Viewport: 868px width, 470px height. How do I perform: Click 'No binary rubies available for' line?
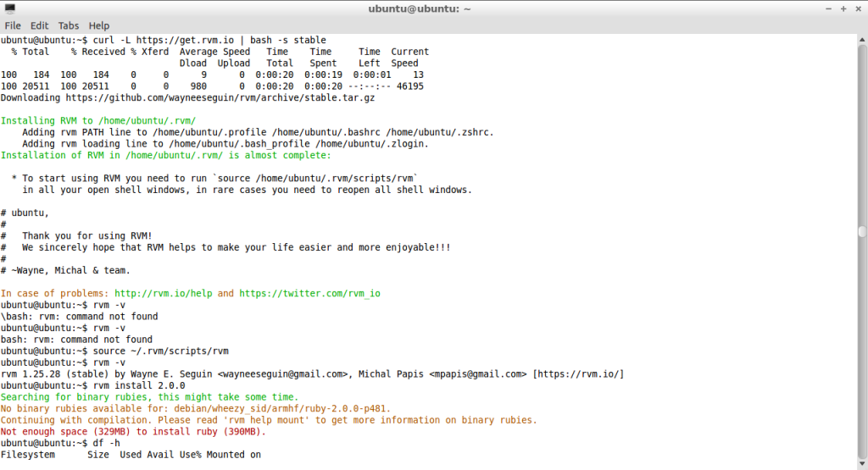[x=196, y=409]
